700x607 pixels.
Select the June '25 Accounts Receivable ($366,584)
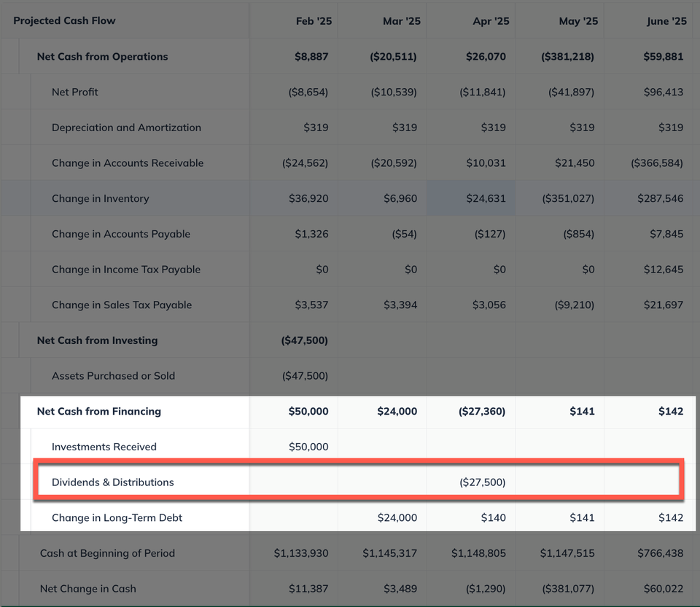657,163
